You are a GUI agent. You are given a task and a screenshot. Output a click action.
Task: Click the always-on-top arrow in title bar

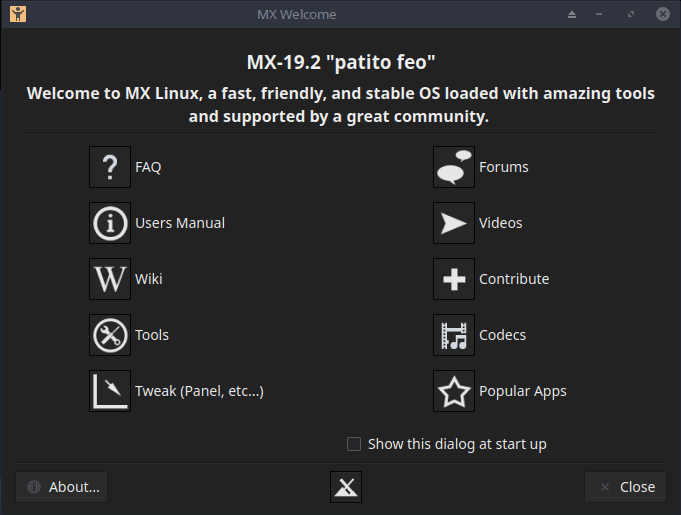[572, 14]
